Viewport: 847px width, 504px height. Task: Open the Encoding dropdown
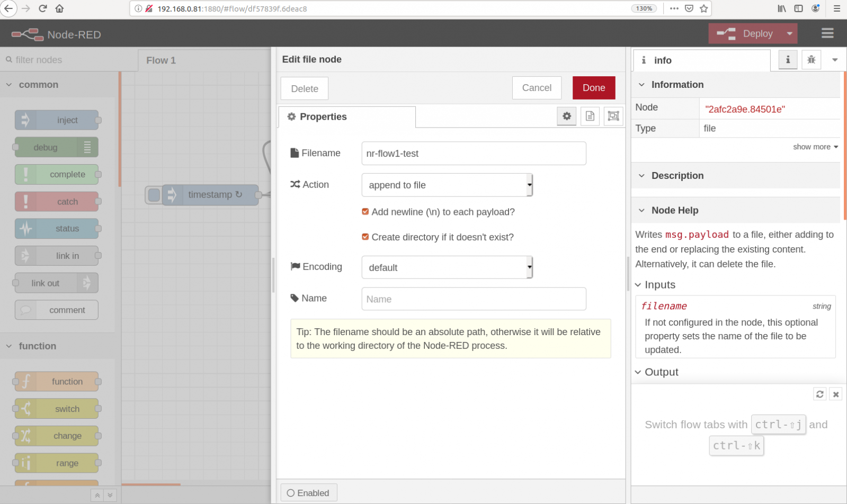pos(447,267)
